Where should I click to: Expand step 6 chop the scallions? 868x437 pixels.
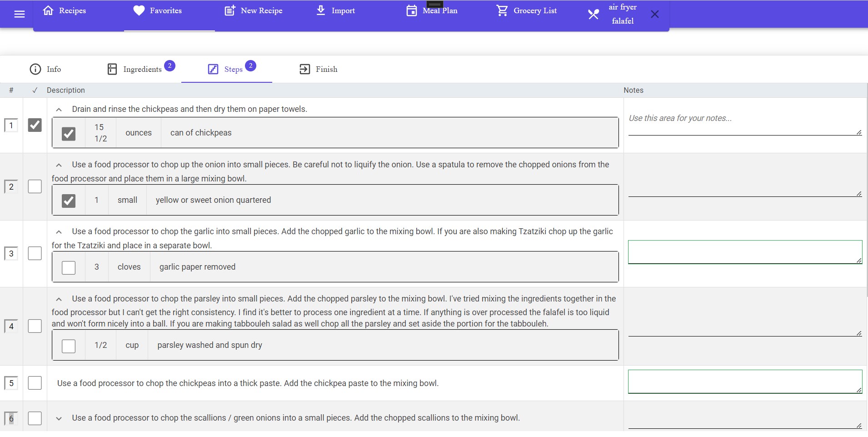[59, 418]
